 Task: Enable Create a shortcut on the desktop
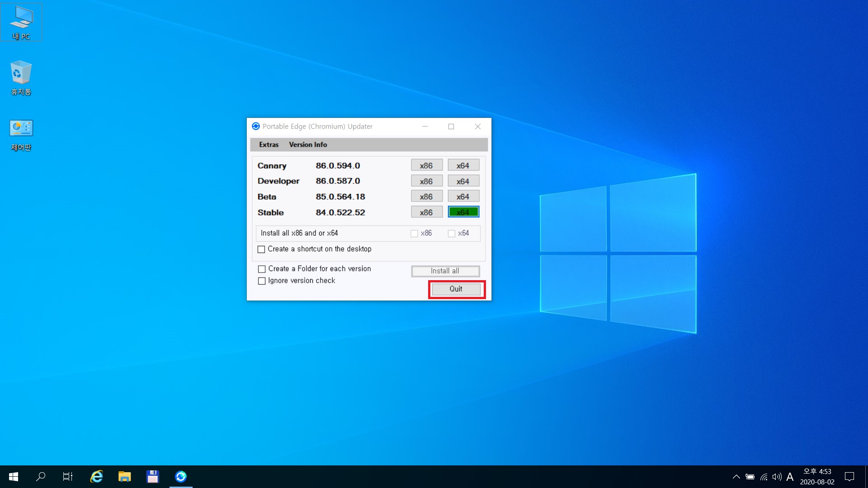point(261,249)
